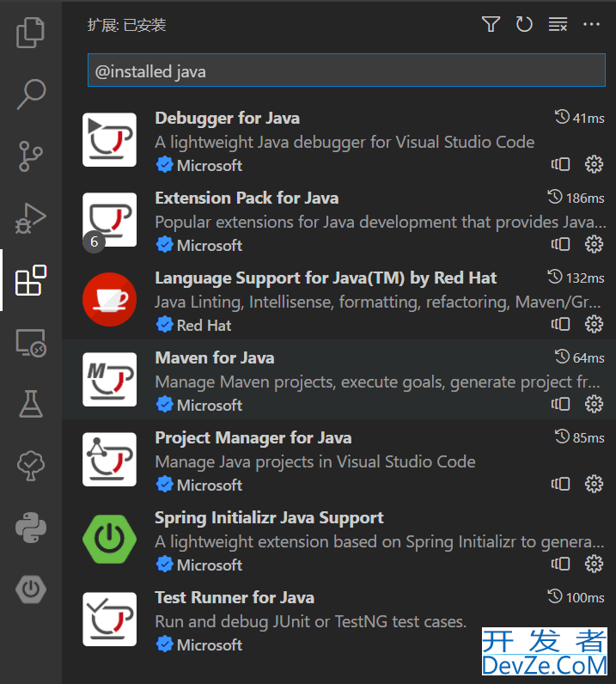Image resolution: width=616 pixels, height=684 pixels.
Task: Open Extension Pack for Java entry
Action: [x=339, y=220]
